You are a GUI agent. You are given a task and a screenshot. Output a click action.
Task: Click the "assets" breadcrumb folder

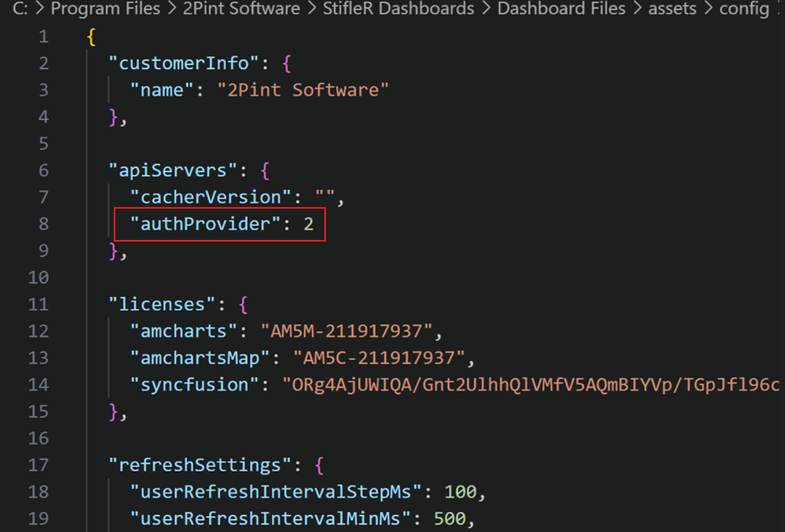coord(673,9)
